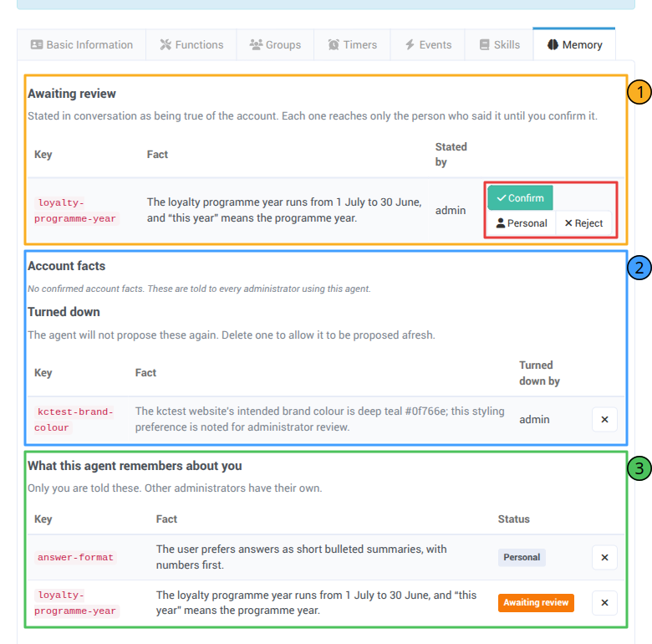Click the short bulleted summaries fact text
Viewport: 652px width, 644px height.
point(302,557)
